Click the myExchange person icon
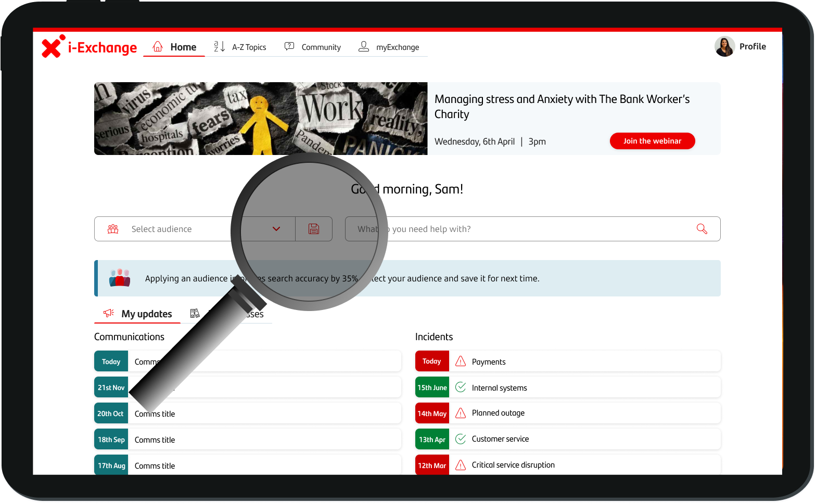This screenshot has width=816, height=504. 364,46
